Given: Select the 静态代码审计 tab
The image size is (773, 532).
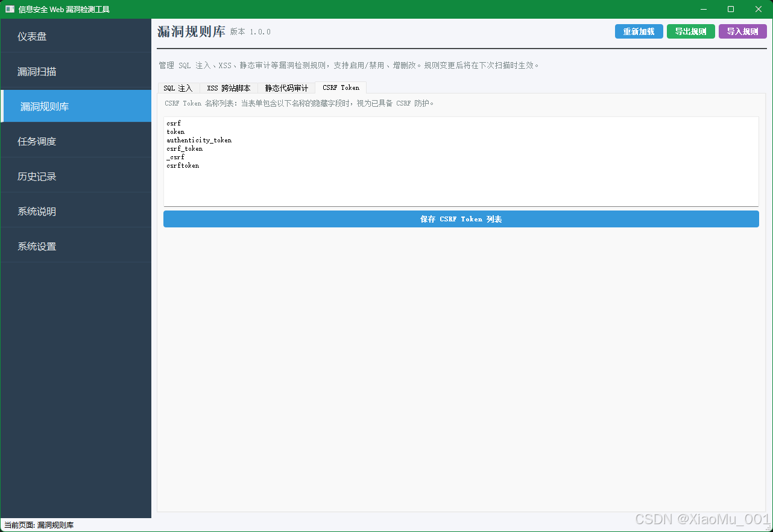Looking at the screenshot, I should point(286,87).
